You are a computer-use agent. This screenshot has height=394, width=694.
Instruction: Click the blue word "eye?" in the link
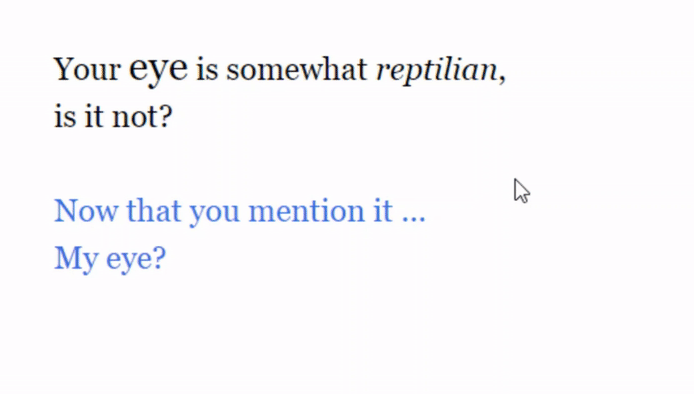[x=136, y=259]
